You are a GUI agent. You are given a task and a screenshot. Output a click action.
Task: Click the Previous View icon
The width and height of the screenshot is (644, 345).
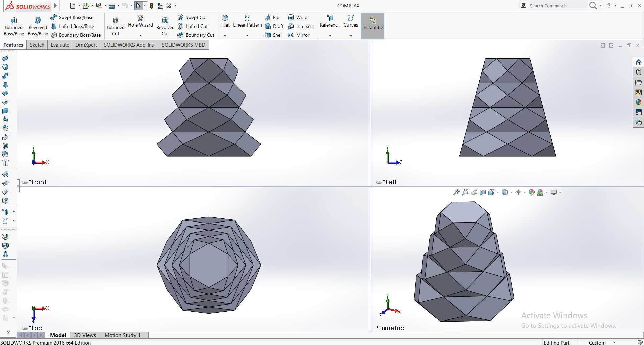tap(474, 192)
